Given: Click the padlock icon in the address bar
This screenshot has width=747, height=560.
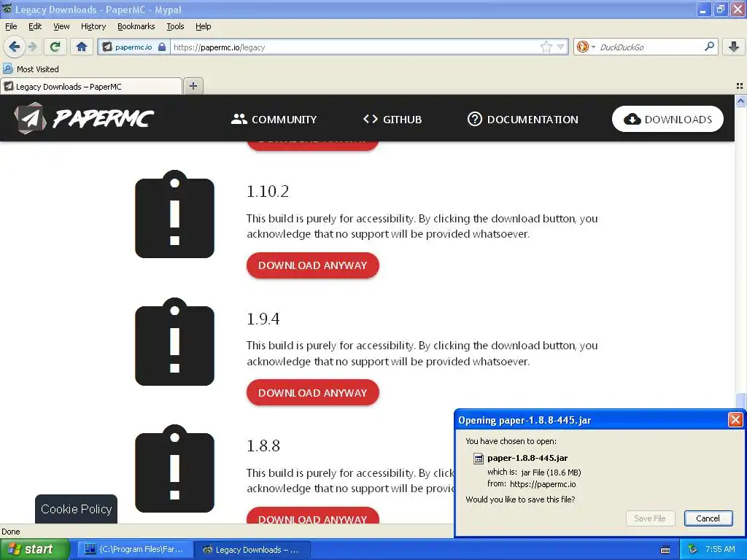Looking at the screenshot, I should [x=162, y=47].
